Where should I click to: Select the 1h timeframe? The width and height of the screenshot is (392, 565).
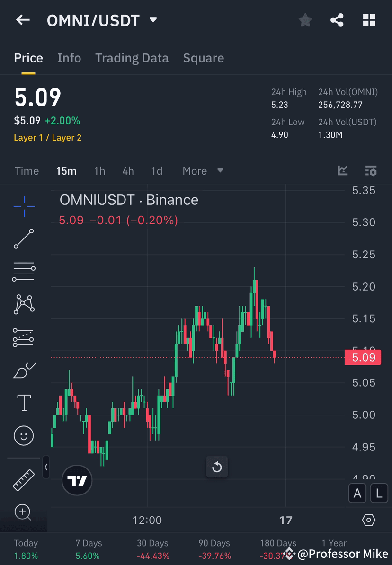point(99,171)
